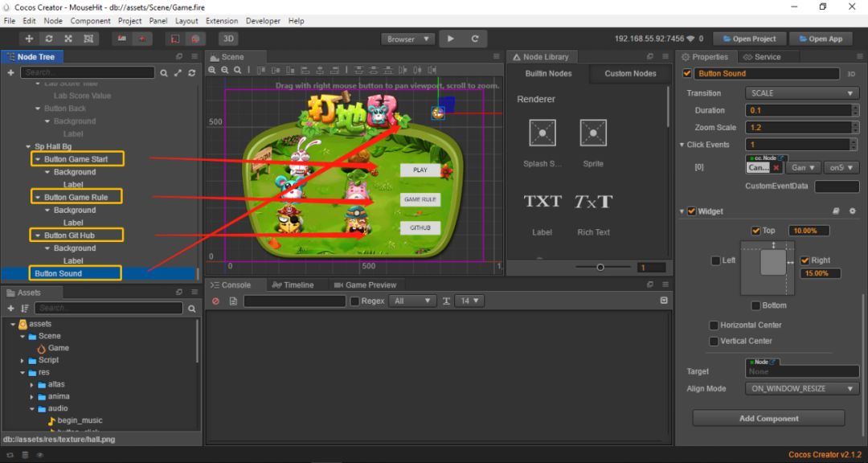Viewport: 868px width, 463px height.
Task: Select the move transform tool in toolbar
Action: [x=30, y=39]
